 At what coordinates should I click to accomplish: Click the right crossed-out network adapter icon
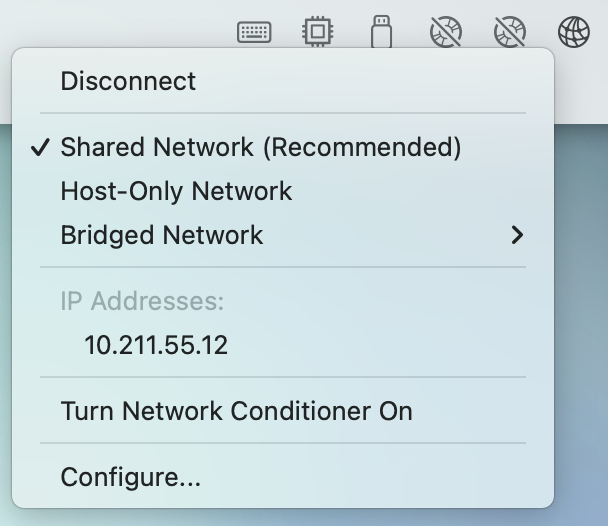tap(510, 32)
